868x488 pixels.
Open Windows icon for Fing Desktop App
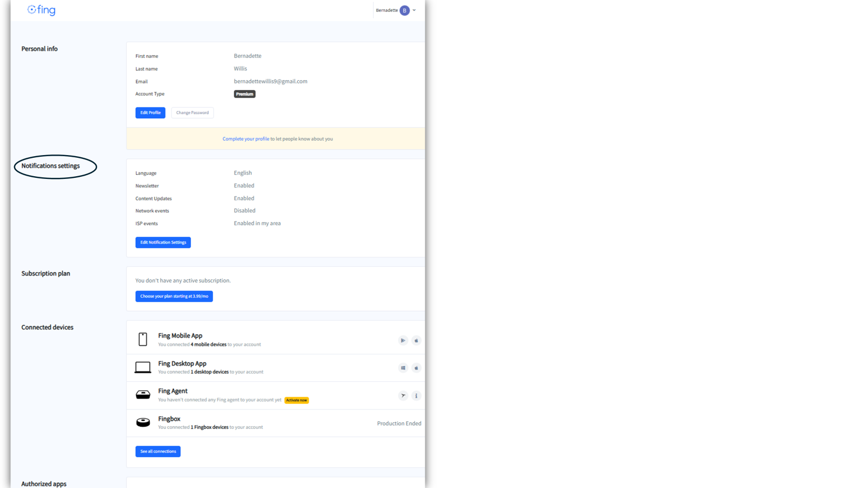[403, 368]
